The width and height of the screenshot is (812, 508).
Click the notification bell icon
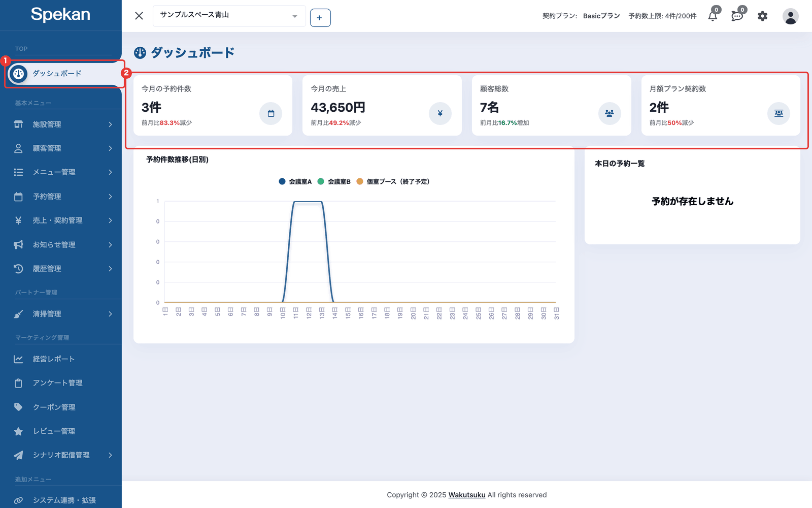point(713,16)
